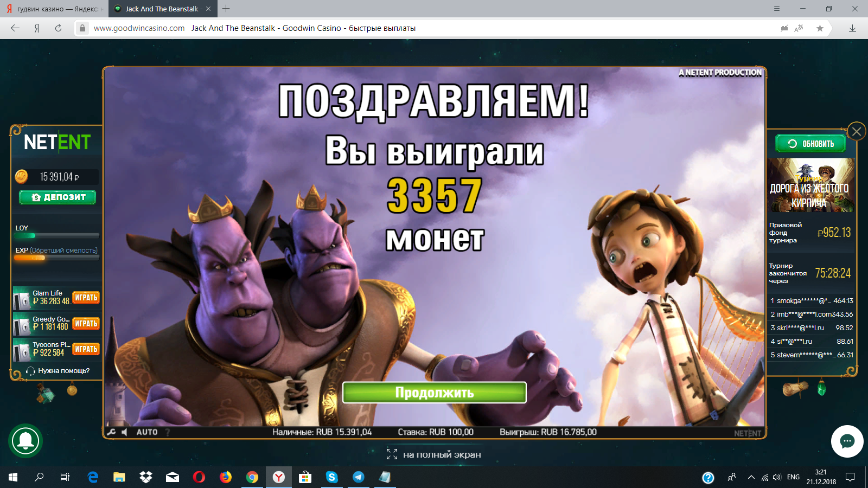Image resolution: width=868 pixels, height=488 pixels.
Task: Switch the ENG input language
Action: (x=793, y=477)
